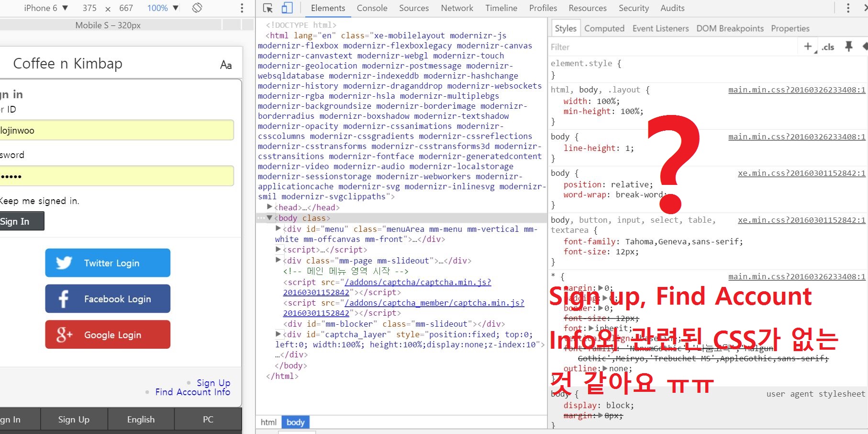Click the New Style Rule plus icon

tap(807, 46)
